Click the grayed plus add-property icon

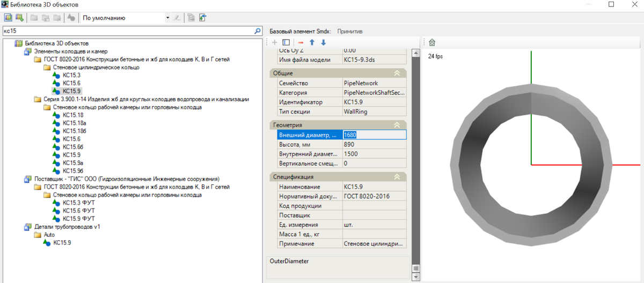coord(275,42)
